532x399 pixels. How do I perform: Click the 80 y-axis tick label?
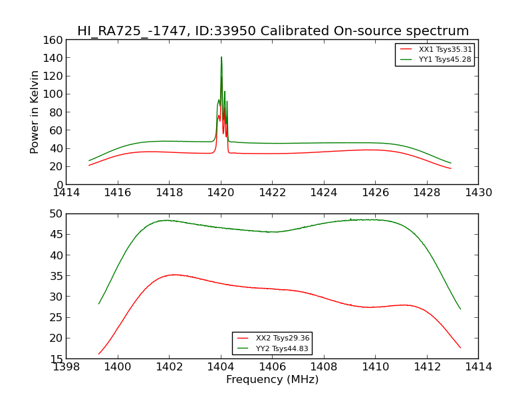[57, 112]
